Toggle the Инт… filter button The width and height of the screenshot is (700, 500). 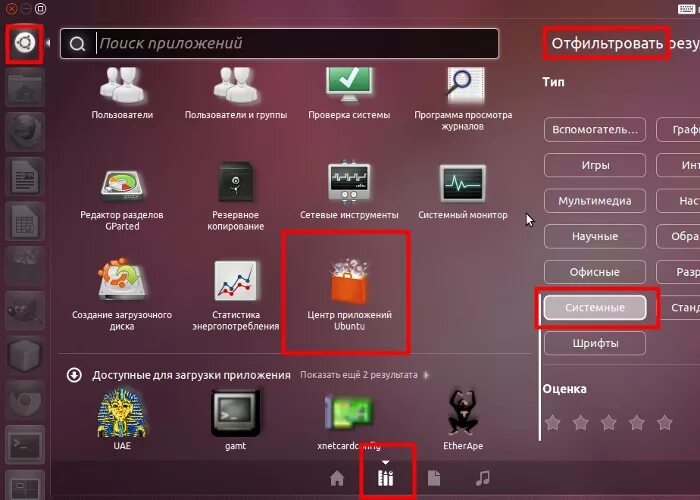[678, 165]
